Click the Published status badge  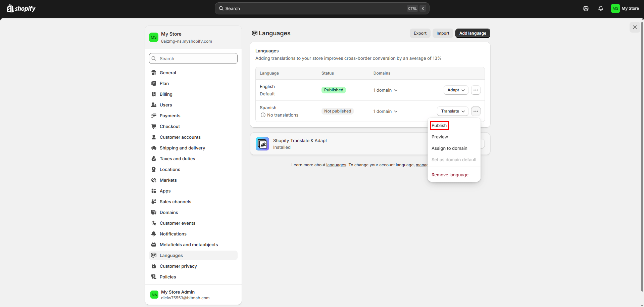pyautogui.click(x=334, y=90)
